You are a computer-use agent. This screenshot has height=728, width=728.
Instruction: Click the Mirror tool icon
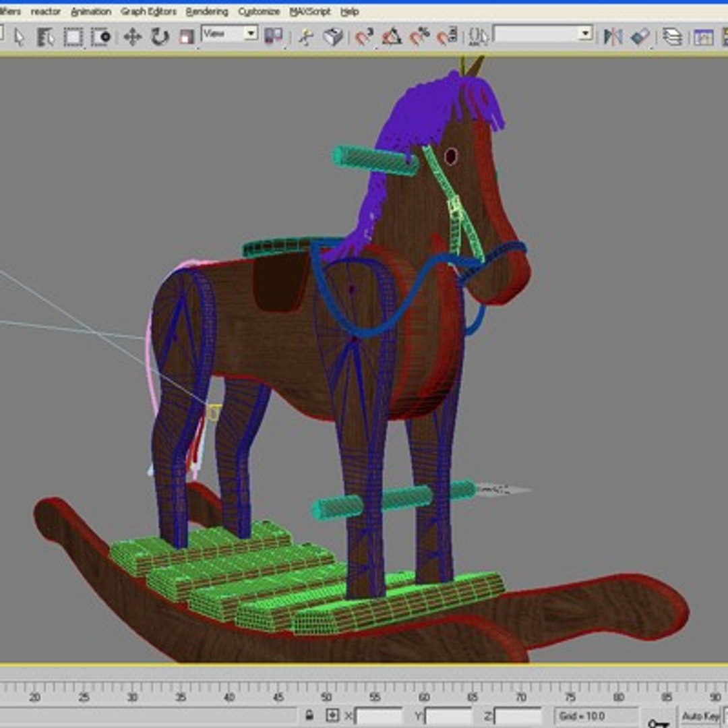pyautogui.click(x=612, y=36)
